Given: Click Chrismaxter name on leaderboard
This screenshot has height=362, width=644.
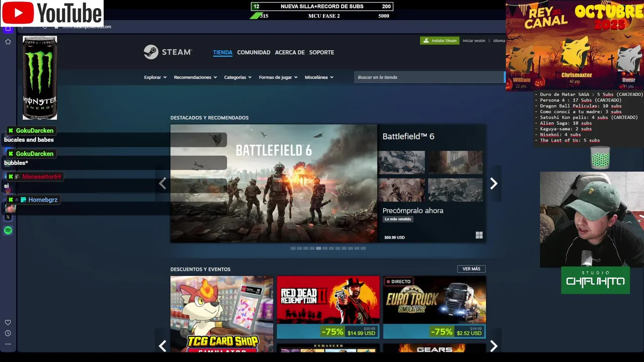Looking at the screenshot, I should (x=577, y=75).
